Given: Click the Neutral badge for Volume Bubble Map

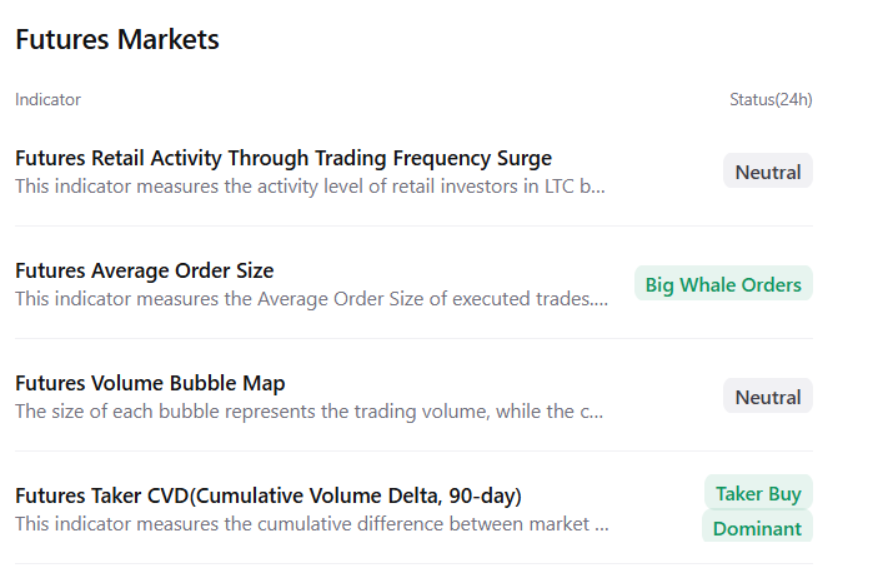Looking at the screenshot, I should (x=767, y=397).
